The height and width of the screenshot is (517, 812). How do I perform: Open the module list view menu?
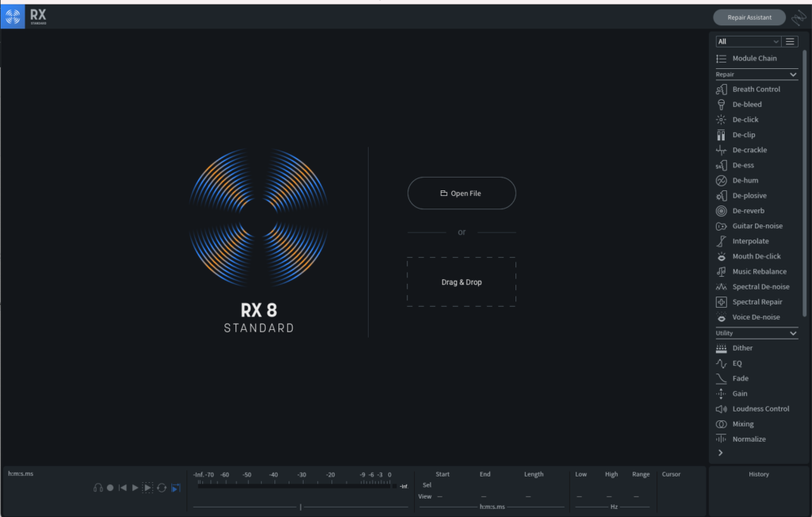790,41
